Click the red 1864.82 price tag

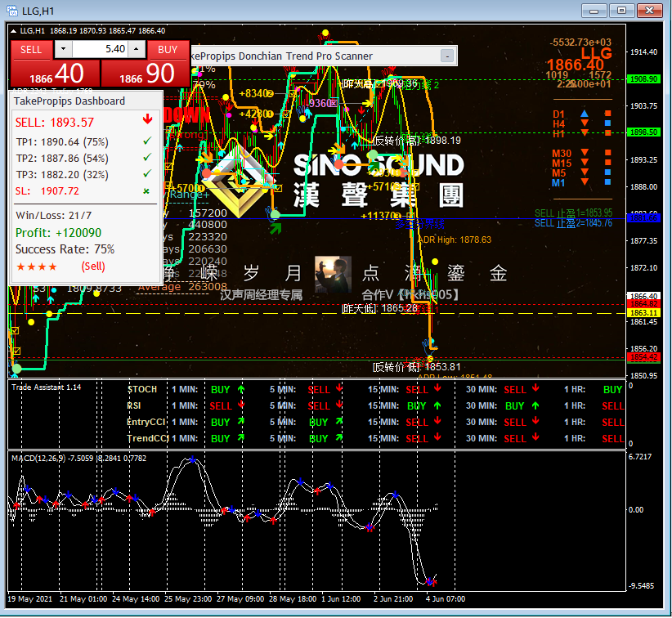pyautogui.click(x=643, y=304)
